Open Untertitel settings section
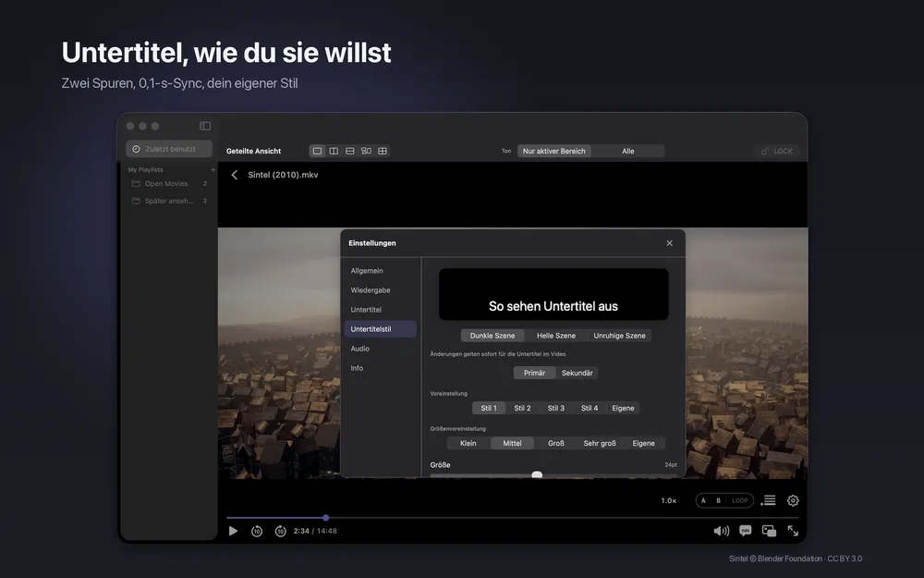The width and height of the screenshot is (924, 578). (380, 310)
